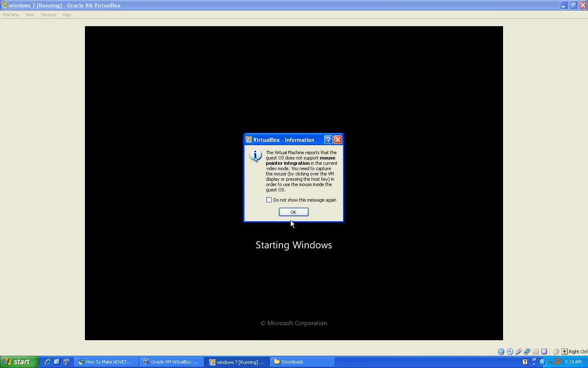This screenshot has width=588, height=368.
Task: Click the orange magnifier tray icon
Action: (558, 362)
